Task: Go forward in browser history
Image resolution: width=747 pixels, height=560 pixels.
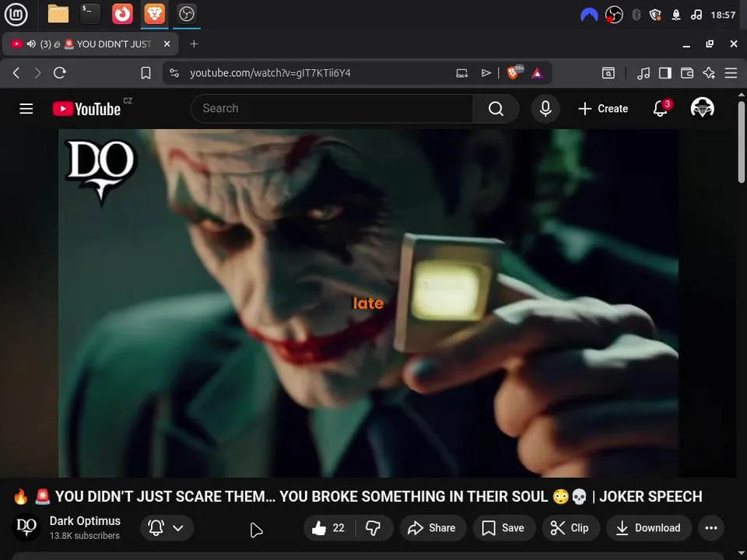Action: [x=37, y=73]
